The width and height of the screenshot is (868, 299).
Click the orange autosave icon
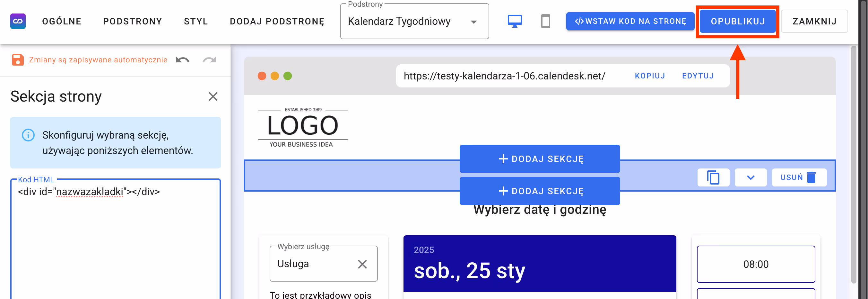(18, 60)
